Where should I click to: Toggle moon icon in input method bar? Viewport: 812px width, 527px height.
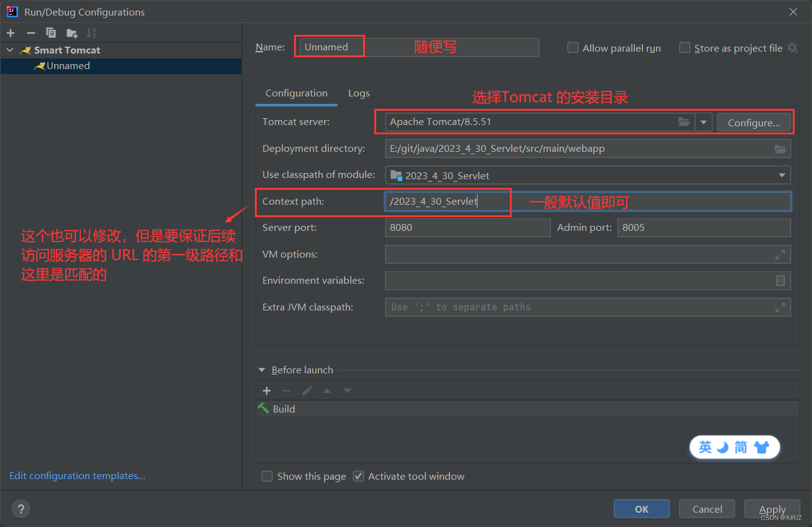[722, 447]
